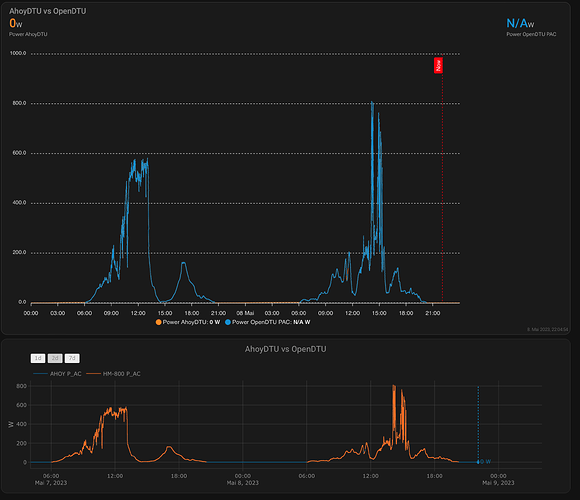Screen dimensions: 580x500
Task: Click the 08 Mai x-axis date label
Action: point(245,313)
